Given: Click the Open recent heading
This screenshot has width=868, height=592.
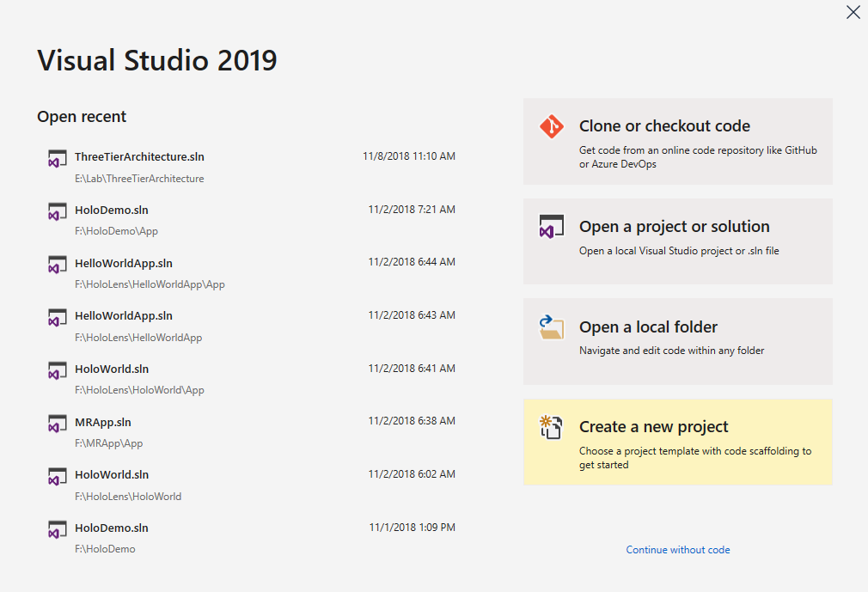Looking at the screenshot, I should click(82, 117).
